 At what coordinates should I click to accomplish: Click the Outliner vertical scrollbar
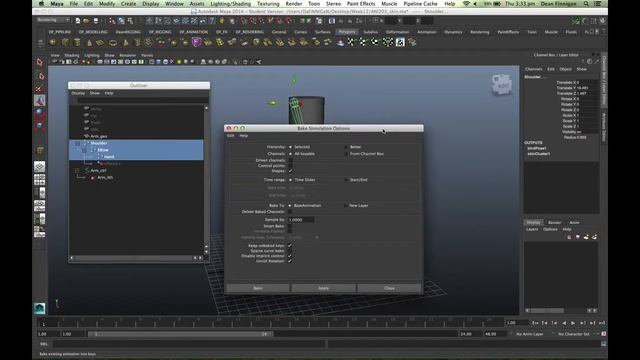point(206,180)
